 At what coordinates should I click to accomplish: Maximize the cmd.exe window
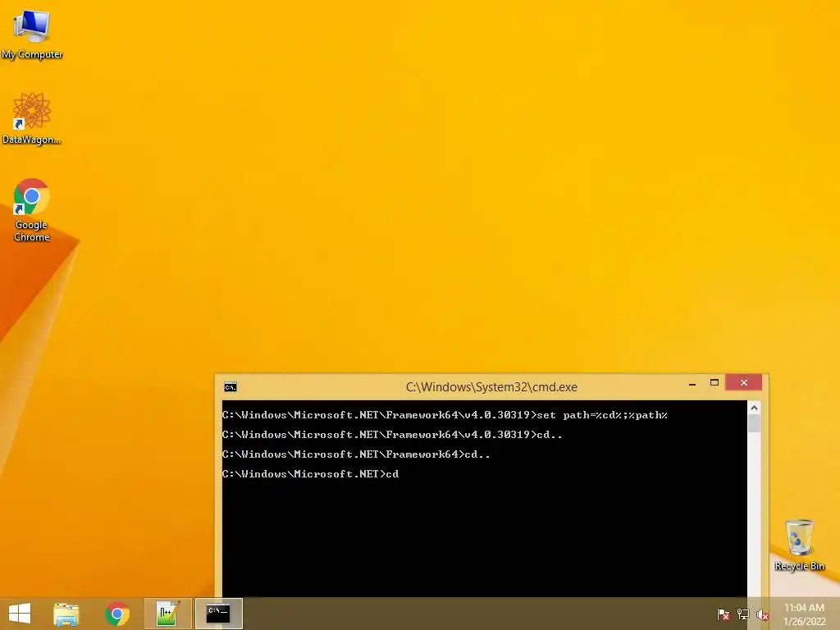714,382
